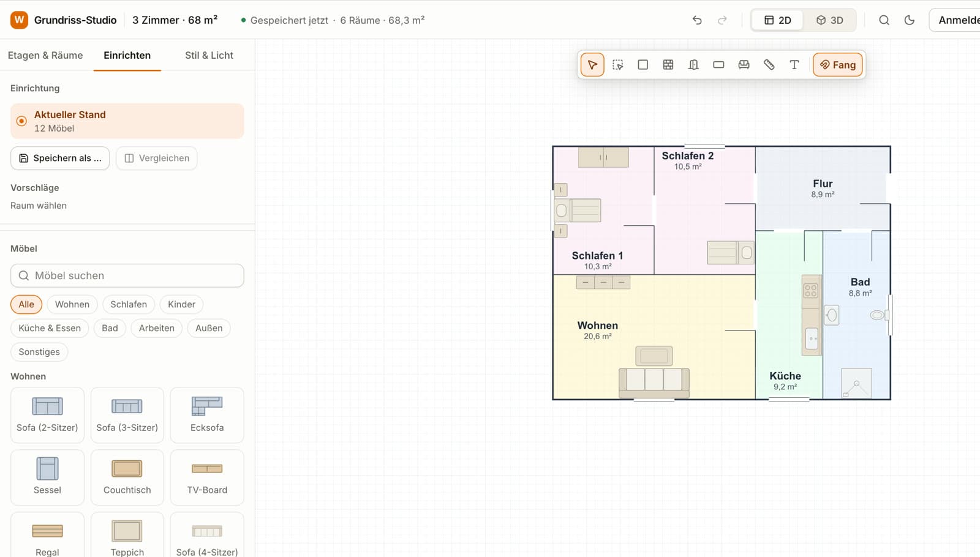Click the Speichern als button
This screenshot has width=980, height=557.
tap(60, 158)
